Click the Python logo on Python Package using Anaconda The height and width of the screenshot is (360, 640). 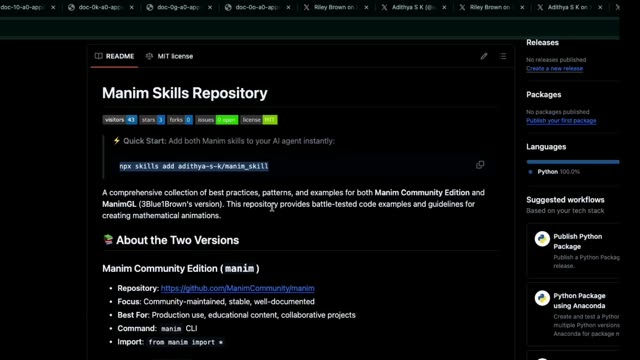point(542,298)
